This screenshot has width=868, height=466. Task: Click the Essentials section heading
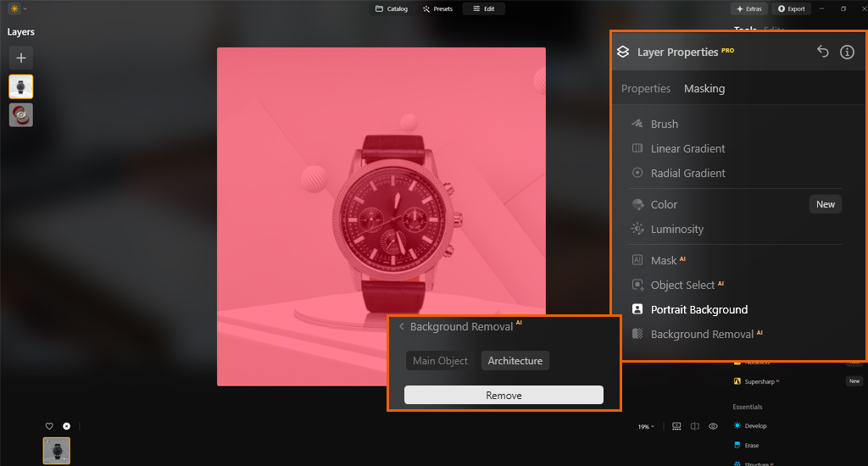[x=748, y=407]
